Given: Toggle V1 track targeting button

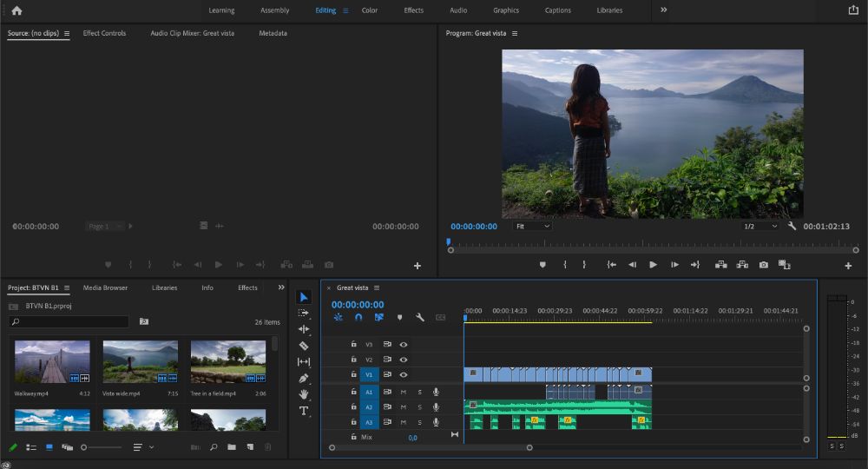Looking at the screenshot, I should click(369, 375).
